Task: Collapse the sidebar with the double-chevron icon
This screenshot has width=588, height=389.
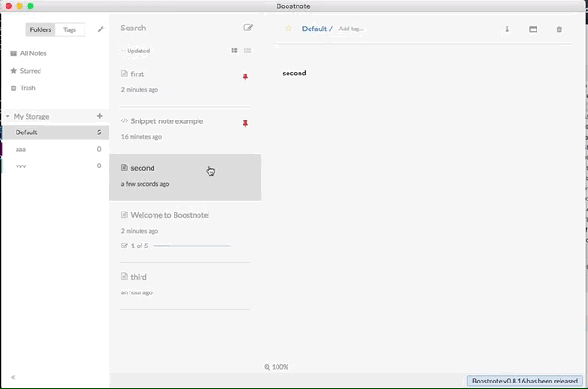Action: coord(13,377)
